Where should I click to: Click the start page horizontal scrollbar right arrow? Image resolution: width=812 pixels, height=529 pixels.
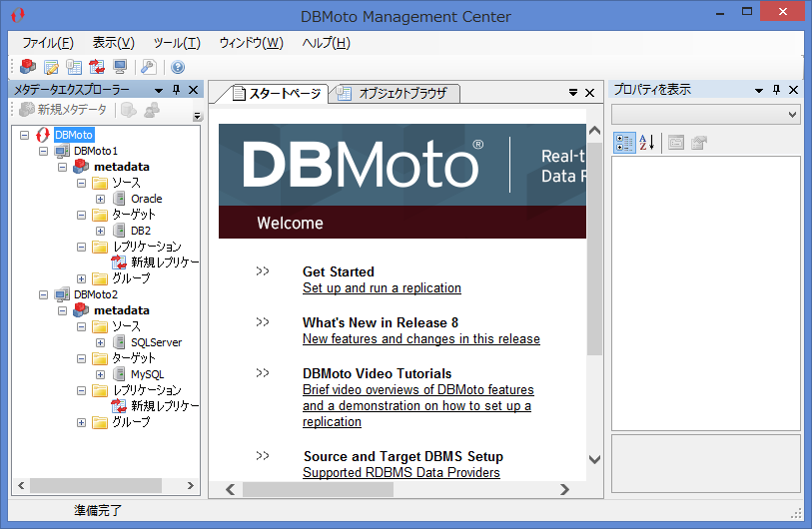click(x=564, y=490)
